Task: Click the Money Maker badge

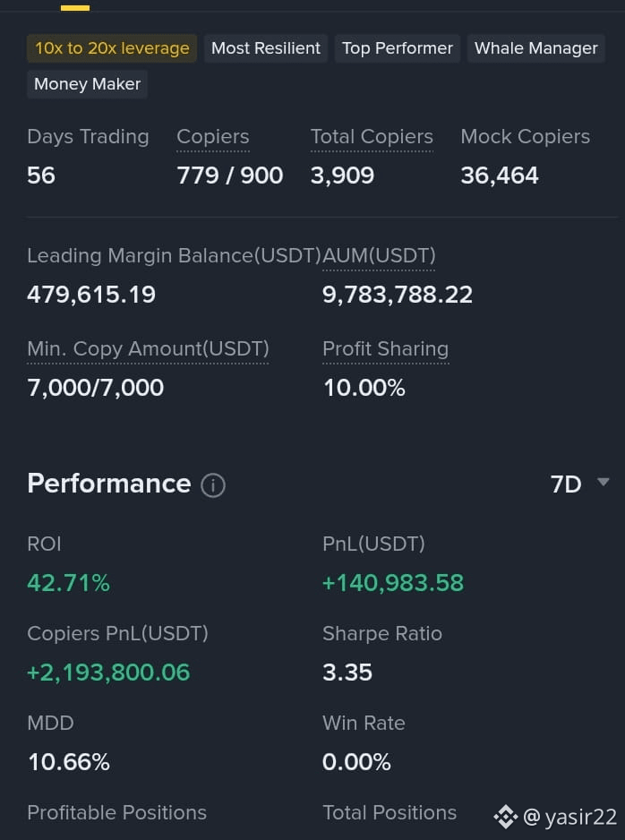Action: click(x=87, y=84)
